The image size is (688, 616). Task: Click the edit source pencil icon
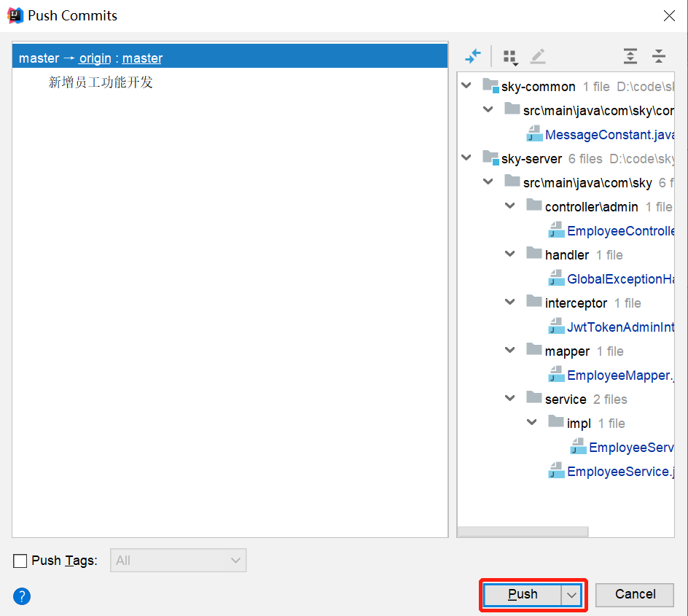pos(538,56)
